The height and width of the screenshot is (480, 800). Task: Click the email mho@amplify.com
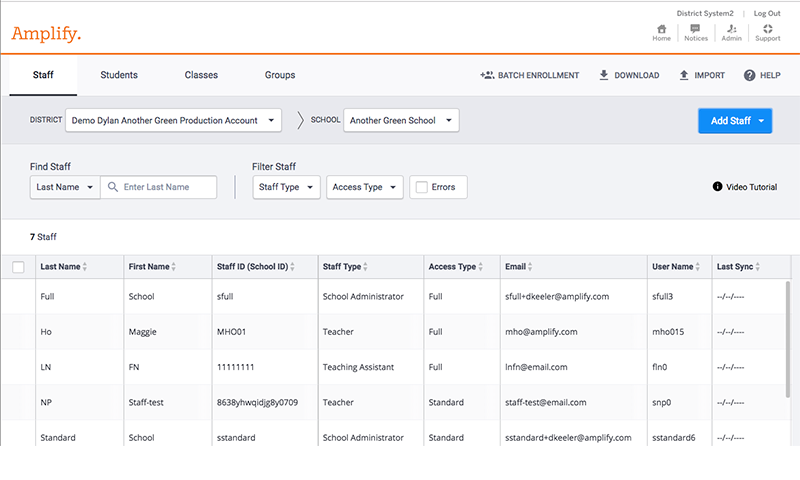point(541,332)
